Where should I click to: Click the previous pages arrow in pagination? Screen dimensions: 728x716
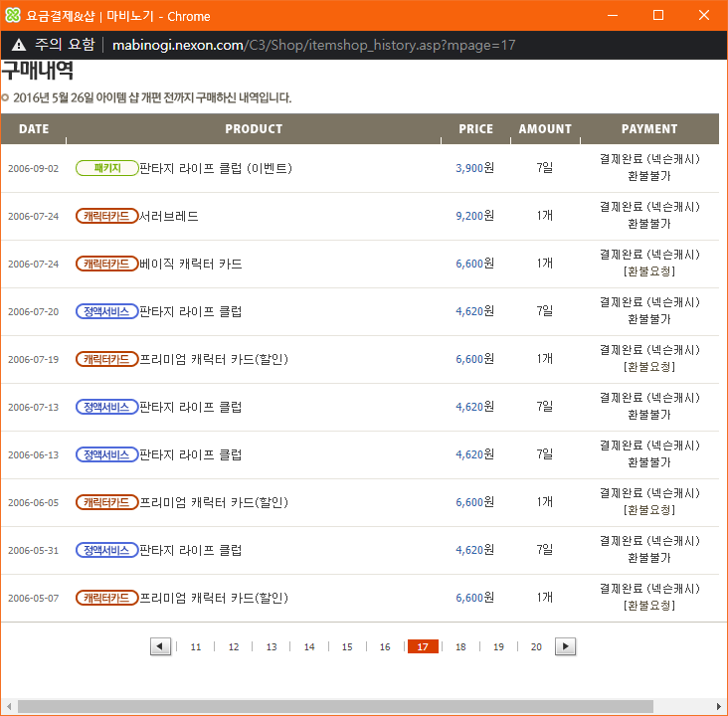coord(160,646)
